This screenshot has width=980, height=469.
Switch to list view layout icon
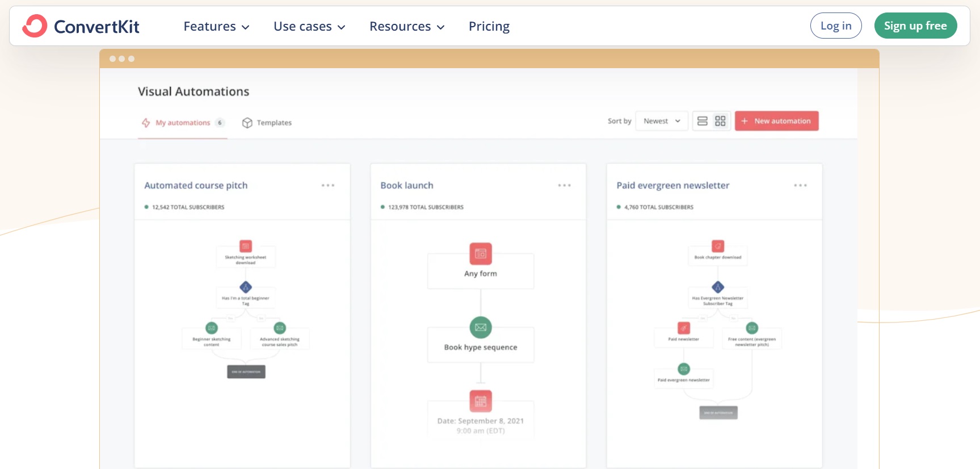pyautogui.click(x=702, y=121)
